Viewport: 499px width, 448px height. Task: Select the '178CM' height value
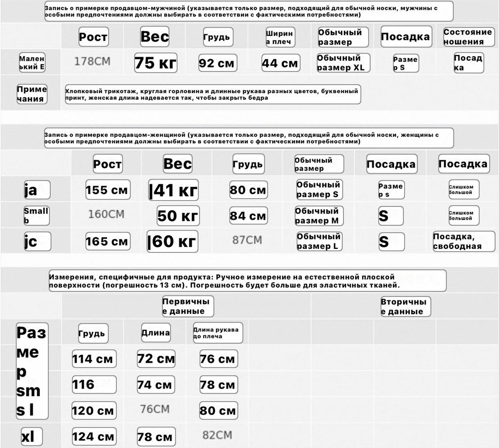pyautogui.click(x=92, y=61)
